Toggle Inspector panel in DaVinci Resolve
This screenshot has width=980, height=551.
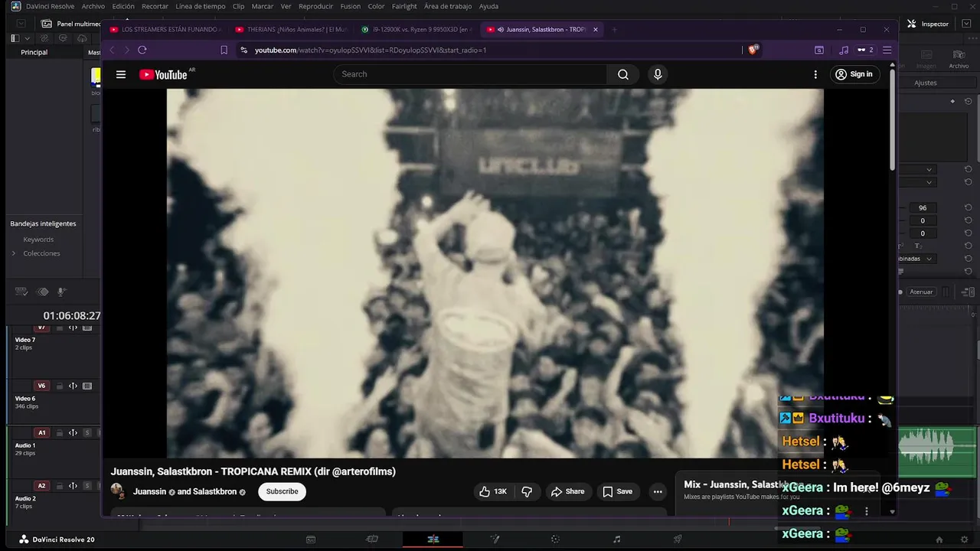click(x=928, y=24)
